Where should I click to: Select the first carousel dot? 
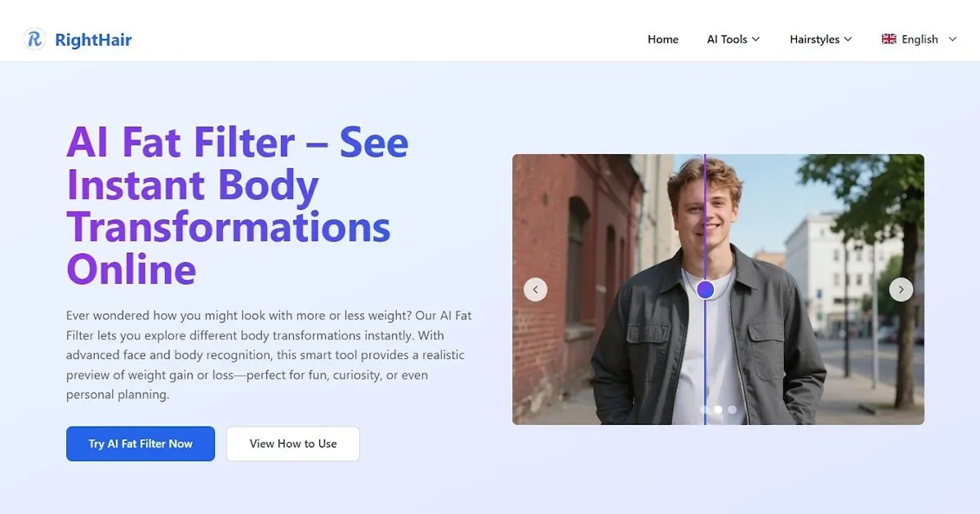[x=704, y=410]
